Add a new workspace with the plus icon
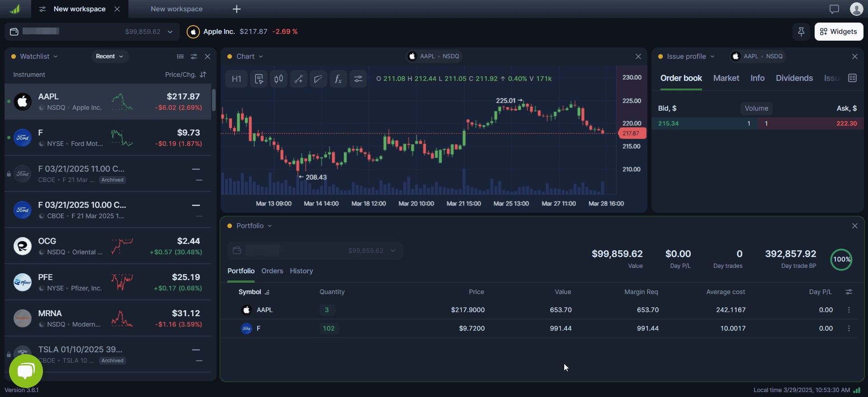The image size is (868, 397). point(236,9)
